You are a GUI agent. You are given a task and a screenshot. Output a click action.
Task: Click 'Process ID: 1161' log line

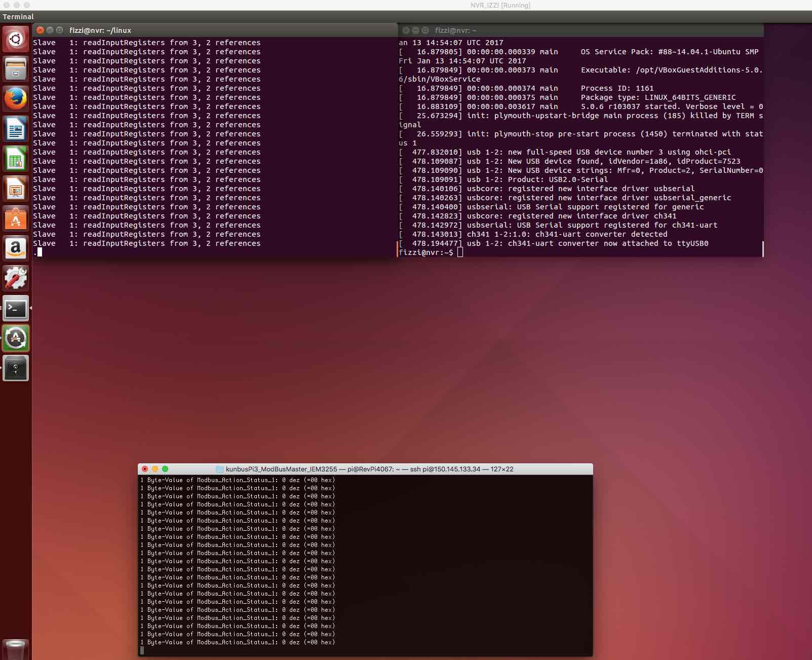click(x=526, y=88)
